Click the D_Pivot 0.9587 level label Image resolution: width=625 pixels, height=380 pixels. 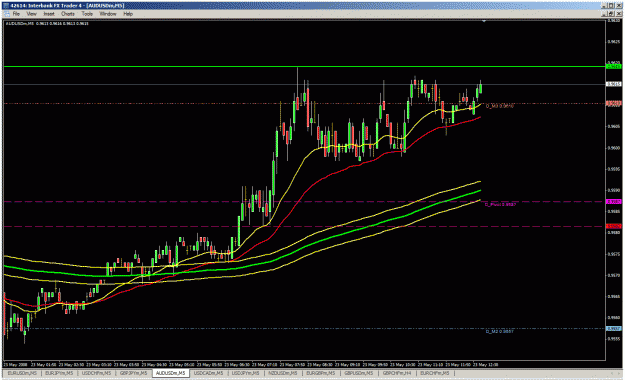(x=501, y=205)
